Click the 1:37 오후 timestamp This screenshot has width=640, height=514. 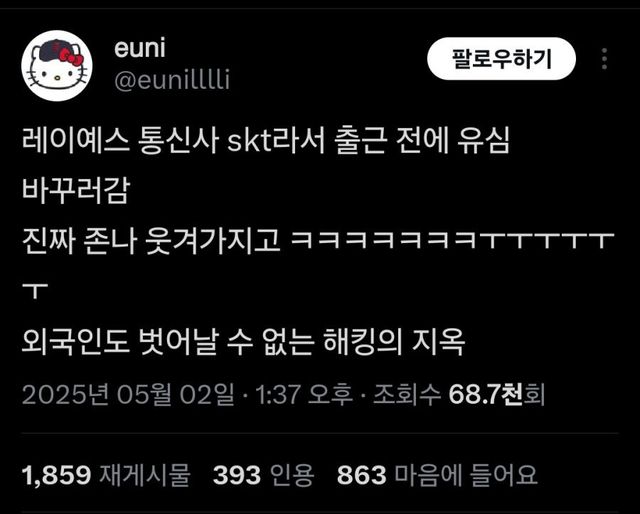click(303, 394)
